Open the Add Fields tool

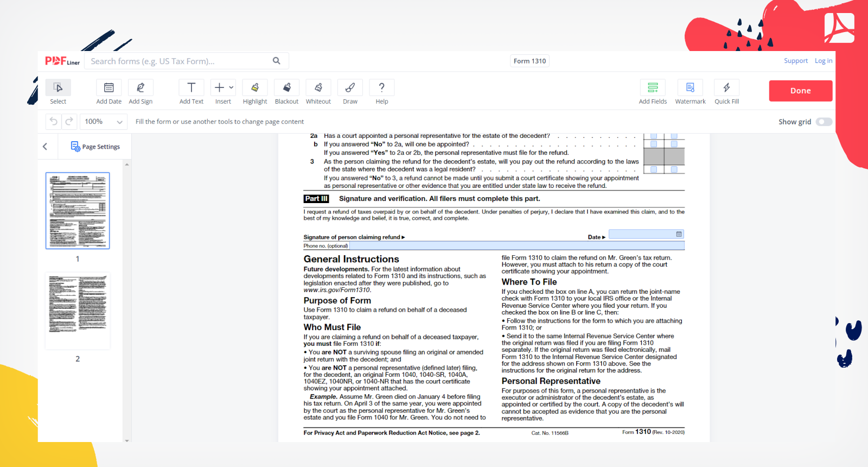653,92
